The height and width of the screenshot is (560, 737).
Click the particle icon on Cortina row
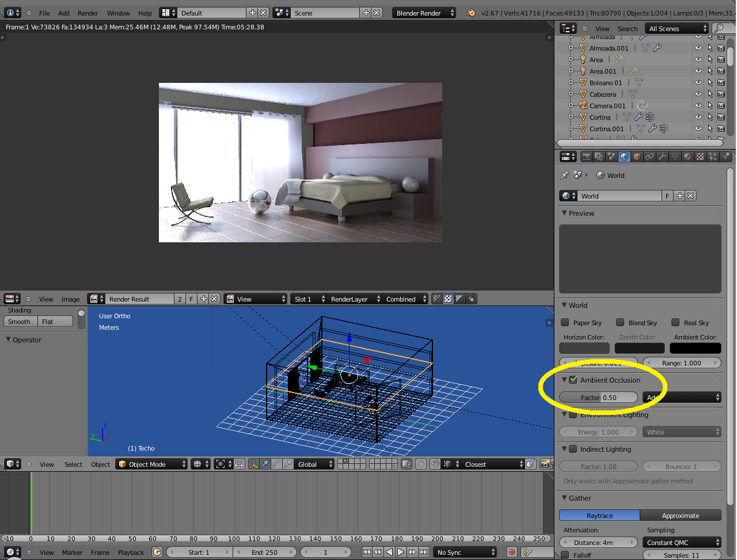point(650,117)
